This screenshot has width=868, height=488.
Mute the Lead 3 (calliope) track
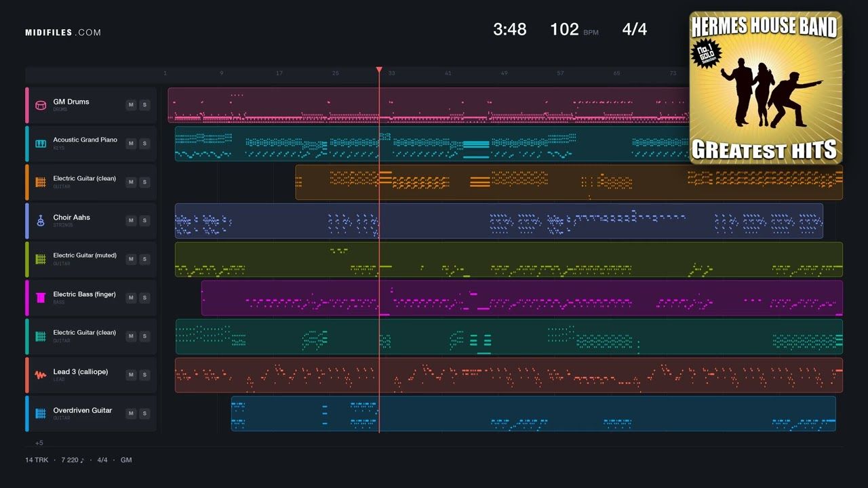pyautogui.click(x=131, y=375)
